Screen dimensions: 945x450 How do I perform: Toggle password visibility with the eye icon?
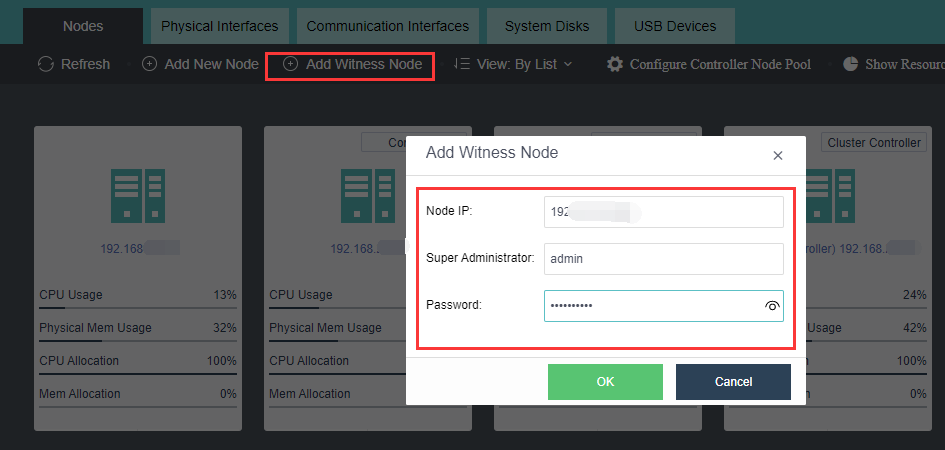771,307
